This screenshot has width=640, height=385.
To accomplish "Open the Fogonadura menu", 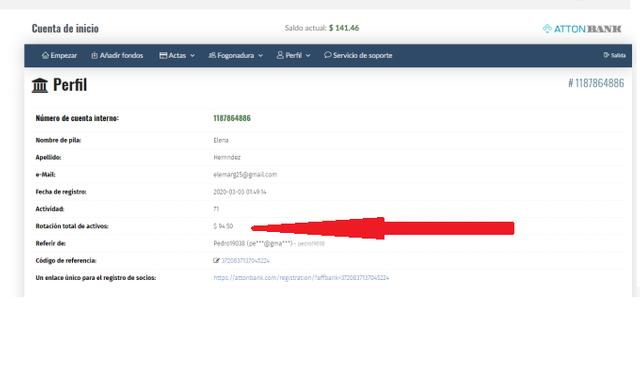I will (236, 55).
